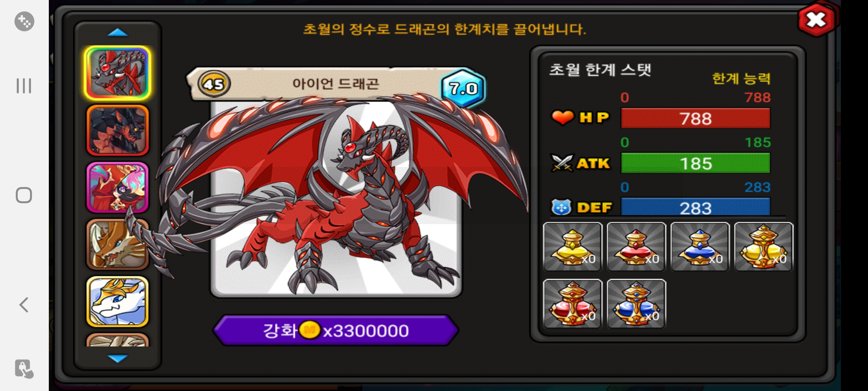This screenshot has width=868, height=391.
Task: Select the small blue essence potion
Action: point(700,247)
